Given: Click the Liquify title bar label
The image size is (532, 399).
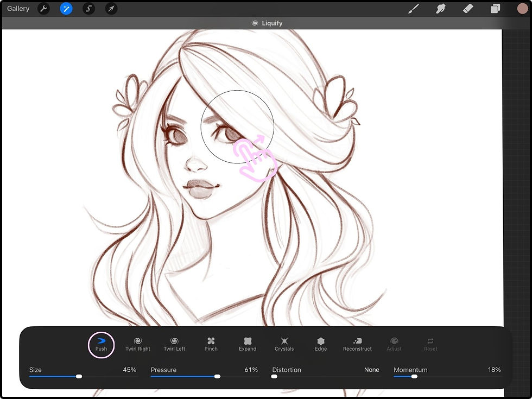Looking at the screenshot, I should coord(267,23).
